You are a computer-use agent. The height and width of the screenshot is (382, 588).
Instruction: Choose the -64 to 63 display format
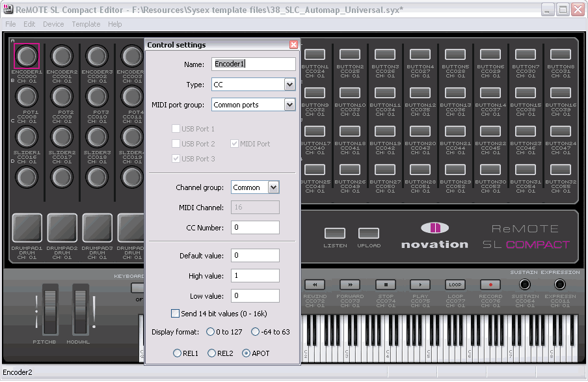click(x=256, y=332)
